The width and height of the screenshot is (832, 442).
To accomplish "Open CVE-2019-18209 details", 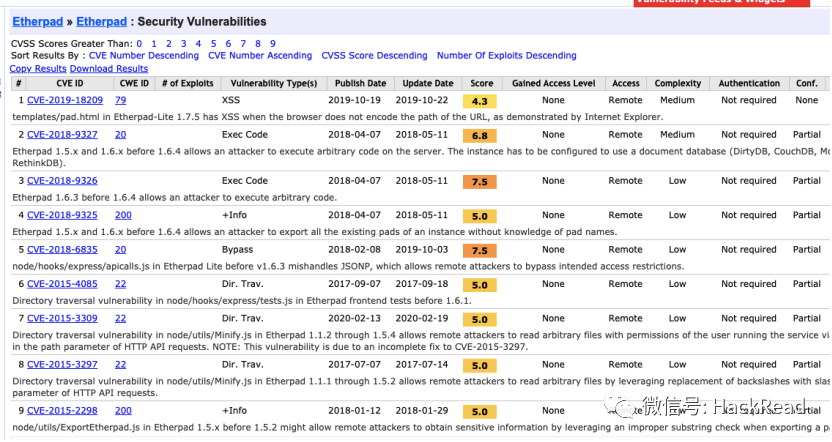I will (65, 100).
